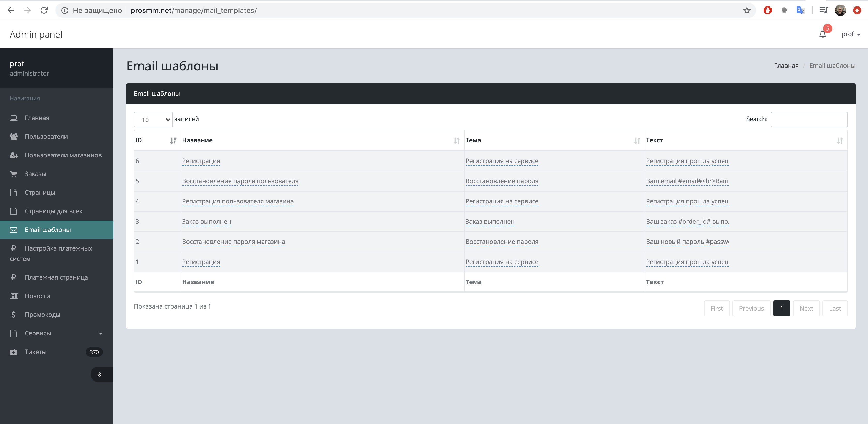Click the red update arrow icon

click(x=857, y=10)
